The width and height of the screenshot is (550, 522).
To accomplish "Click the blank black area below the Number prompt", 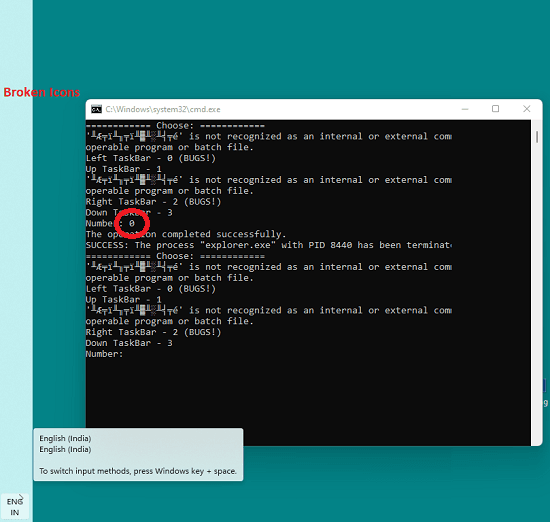I will [x=308, y=396].
